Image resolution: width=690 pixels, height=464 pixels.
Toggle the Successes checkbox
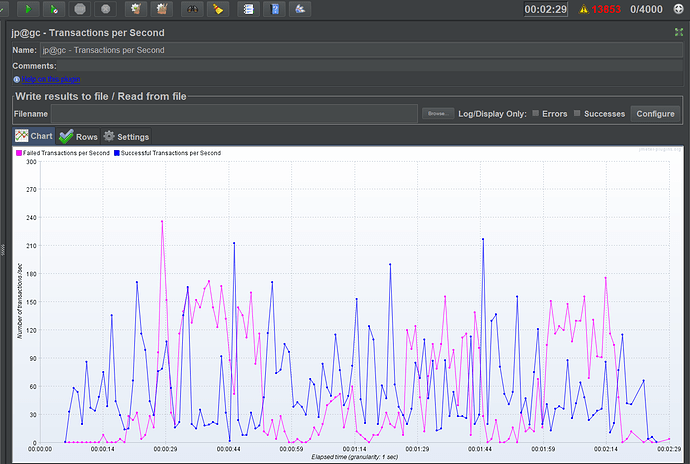[x=577, y=113]
